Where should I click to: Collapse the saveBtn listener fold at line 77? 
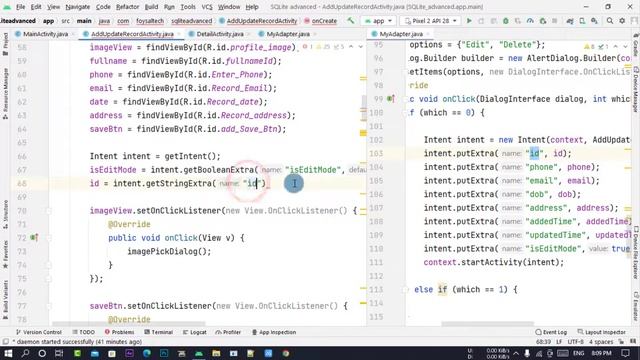coord(48,306)
